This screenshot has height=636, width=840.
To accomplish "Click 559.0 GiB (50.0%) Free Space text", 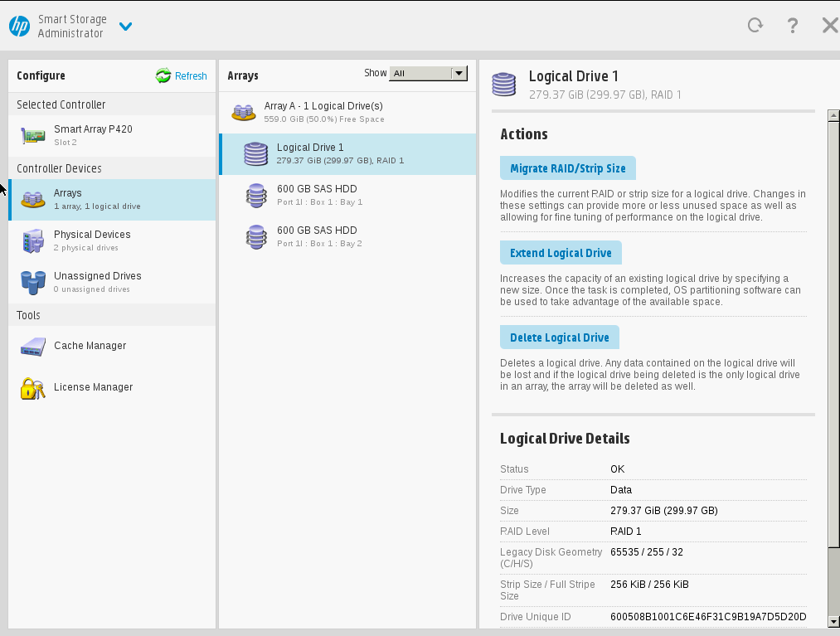I will [324, 119].
